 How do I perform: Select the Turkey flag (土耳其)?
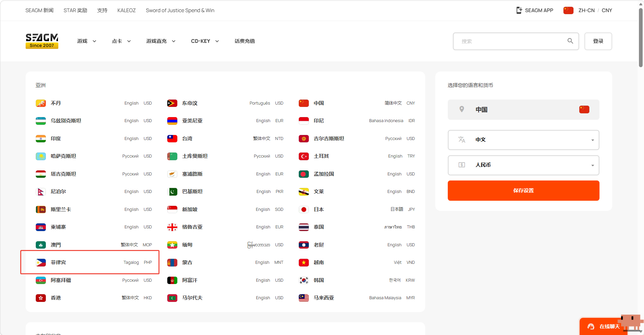(x=304, y=156)
